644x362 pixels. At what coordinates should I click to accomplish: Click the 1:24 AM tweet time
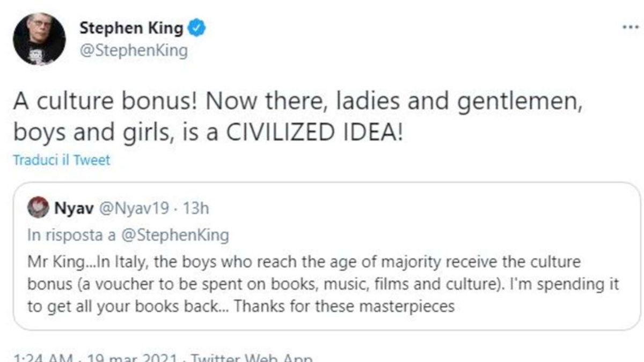[42, 358]
